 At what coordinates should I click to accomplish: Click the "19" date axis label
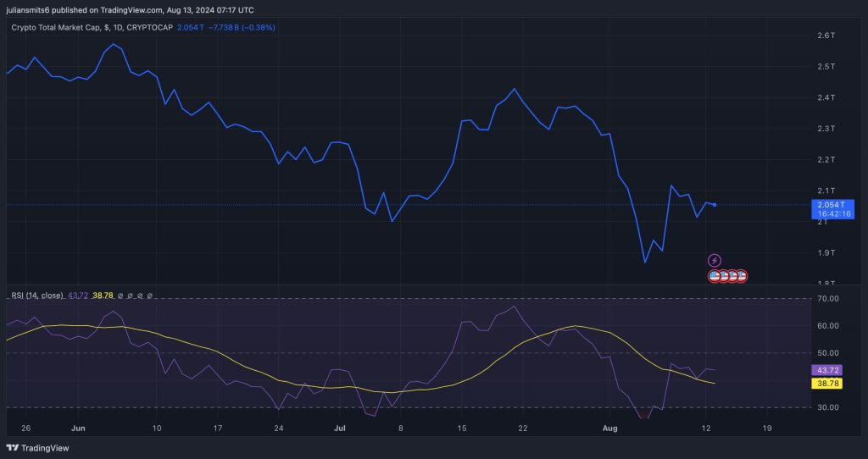[766, 428]
